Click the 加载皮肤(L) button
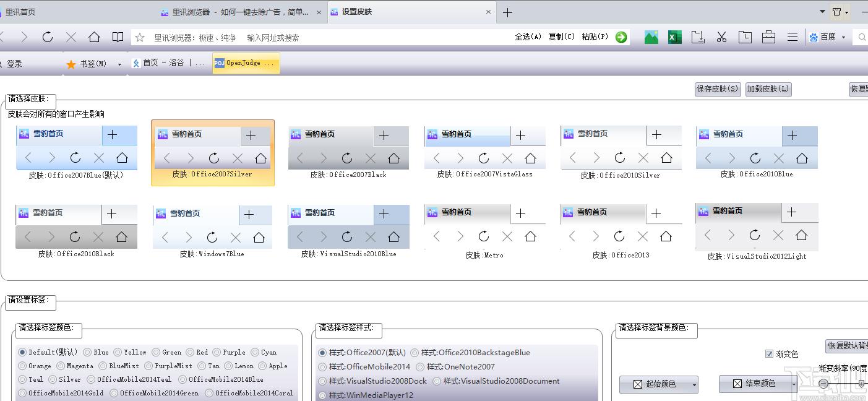The image size is (868, 401). 768,89
